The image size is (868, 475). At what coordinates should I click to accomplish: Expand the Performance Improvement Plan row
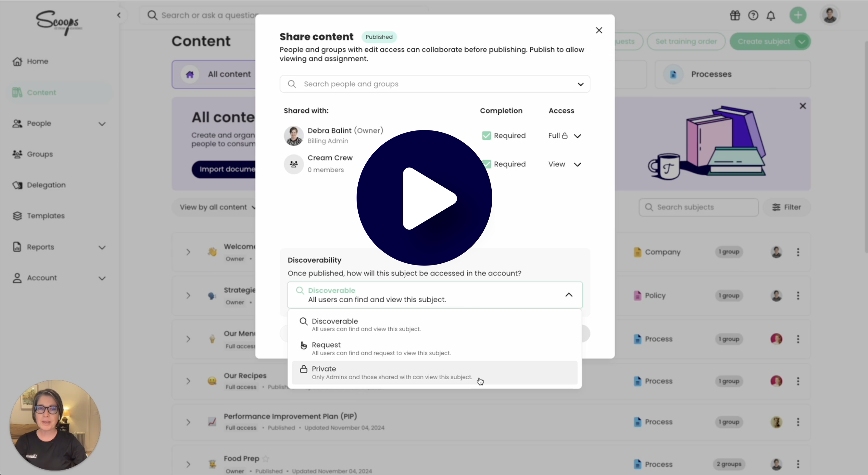[188, 422]
